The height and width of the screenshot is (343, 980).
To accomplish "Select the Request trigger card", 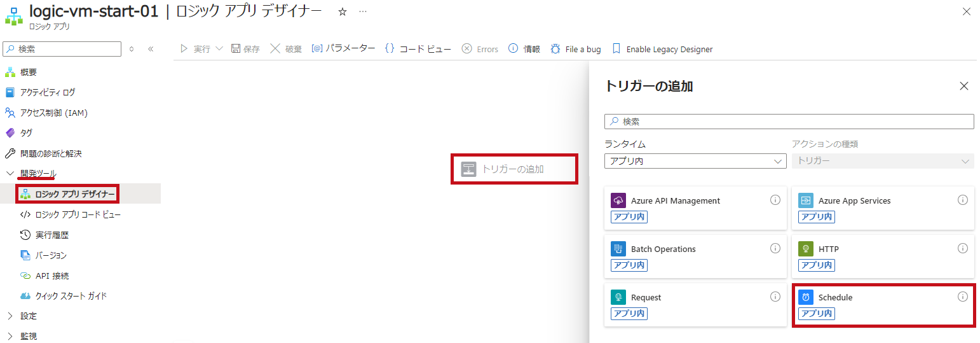I will [695, 305].
